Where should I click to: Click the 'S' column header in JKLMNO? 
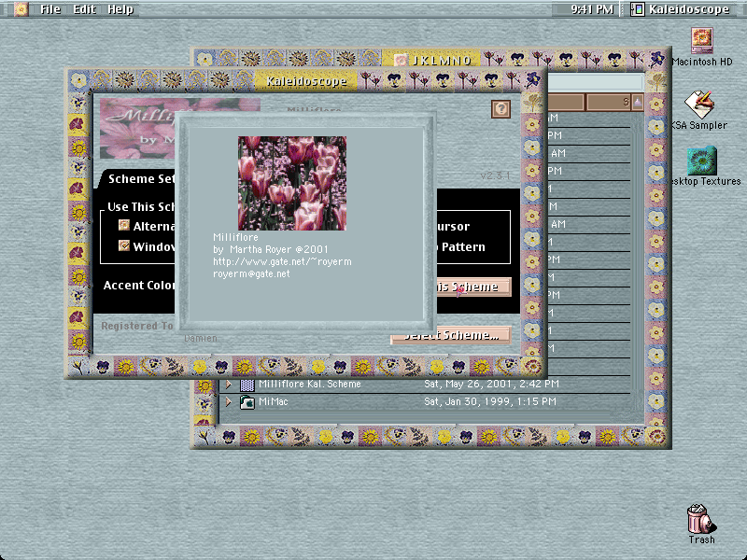tap(609, 102)
